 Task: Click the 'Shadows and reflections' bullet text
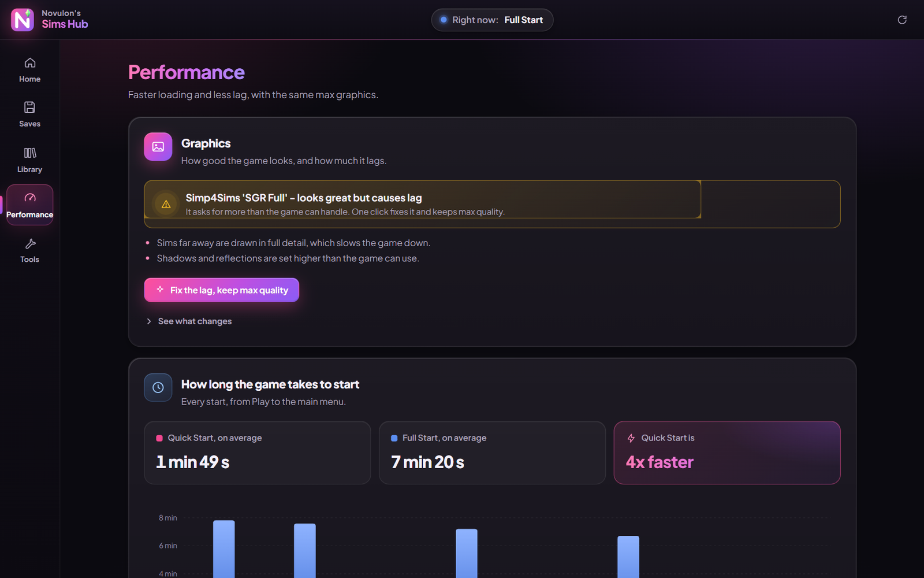click(288, 258)
